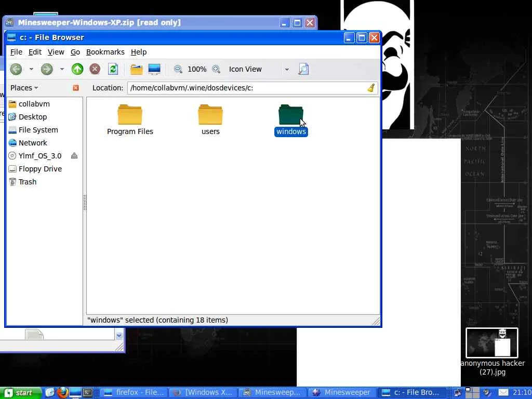
Task: Open terminal from quick launch
Action: (x=88, y=393)
